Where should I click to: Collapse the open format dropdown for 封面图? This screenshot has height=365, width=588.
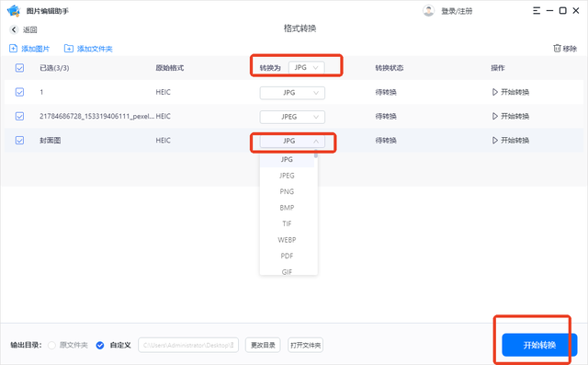point(292,141)
